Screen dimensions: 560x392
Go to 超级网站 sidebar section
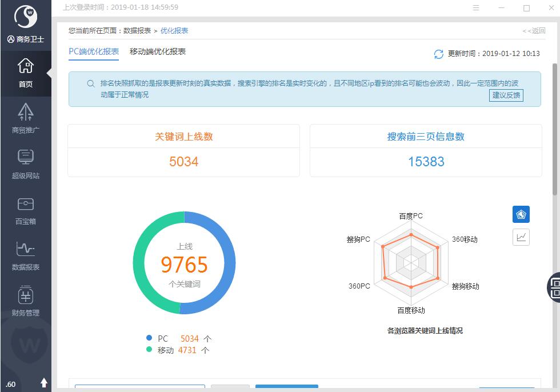(x=26, y=164)
